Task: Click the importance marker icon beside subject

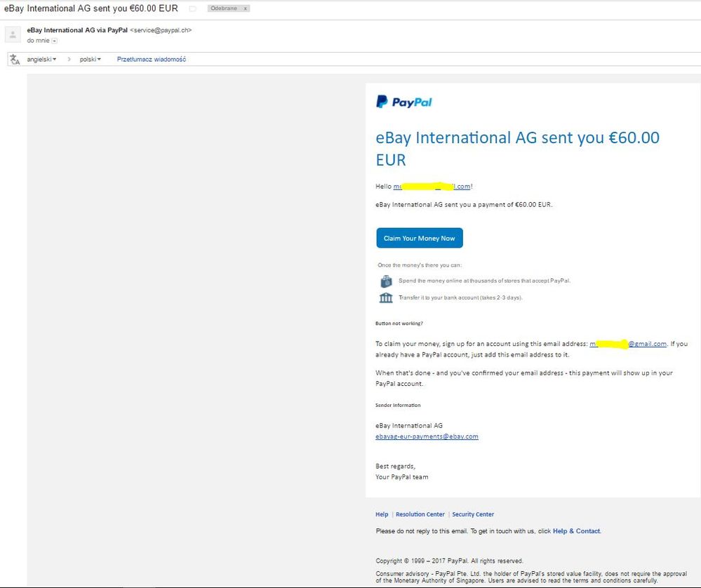Action: tap(193, 8)
